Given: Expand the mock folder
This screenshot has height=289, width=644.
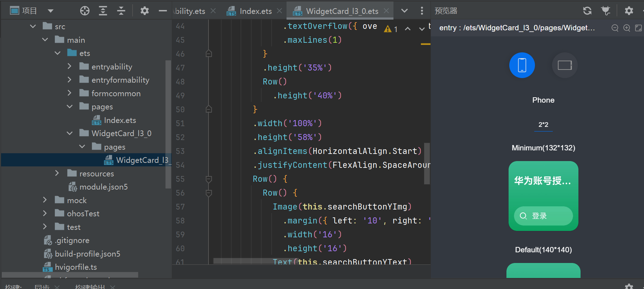Looking at the screenshot, I should click(45, 200).
